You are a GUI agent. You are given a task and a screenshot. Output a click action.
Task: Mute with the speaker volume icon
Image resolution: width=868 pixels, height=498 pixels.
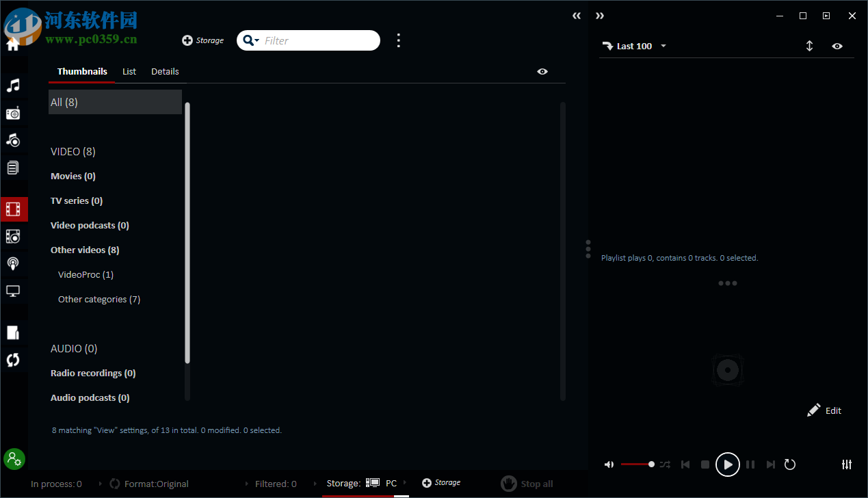point(609,464)
